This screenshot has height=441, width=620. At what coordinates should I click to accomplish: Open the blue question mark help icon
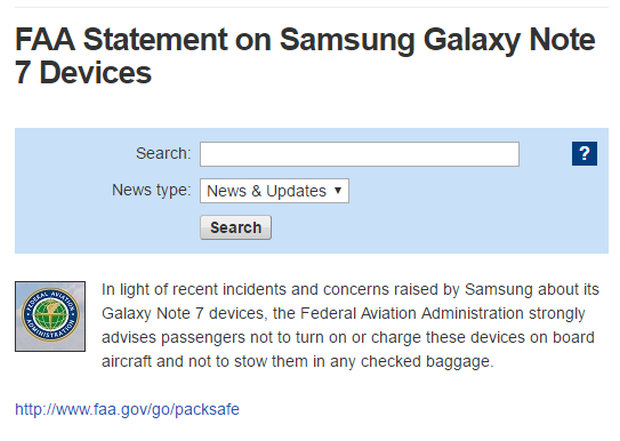(584, 153)
